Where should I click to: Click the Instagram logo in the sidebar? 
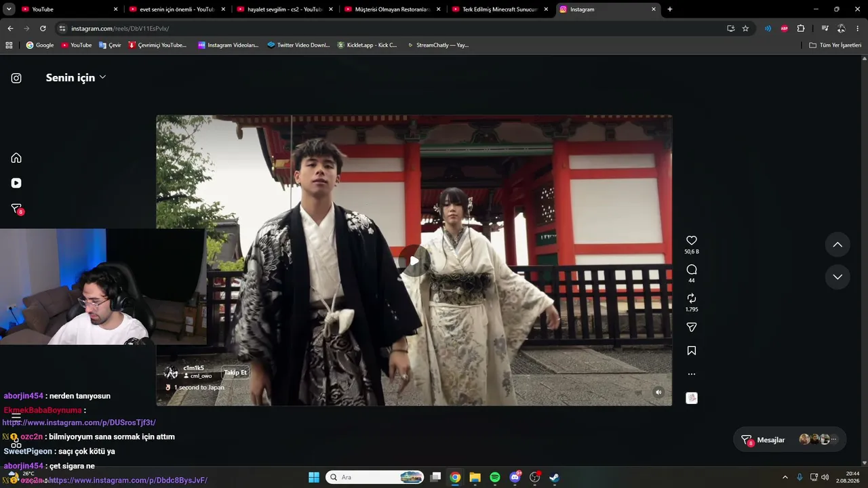(16, 78)
